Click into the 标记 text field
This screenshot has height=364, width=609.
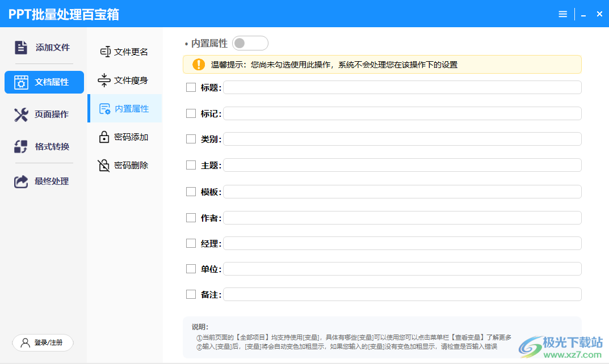(402, 113)
